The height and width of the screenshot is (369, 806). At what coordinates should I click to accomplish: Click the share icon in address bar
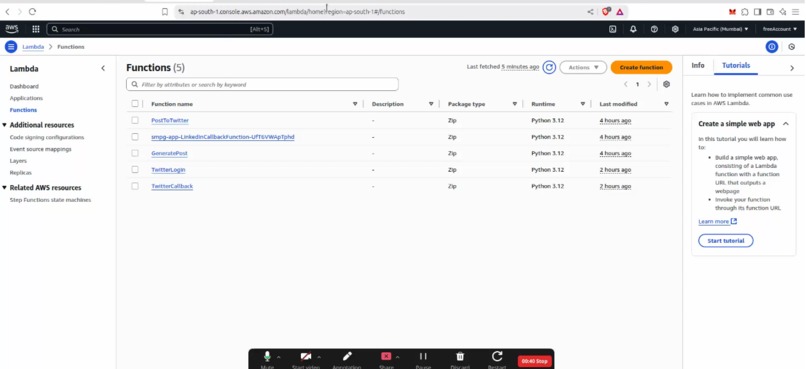coord(590,11)
